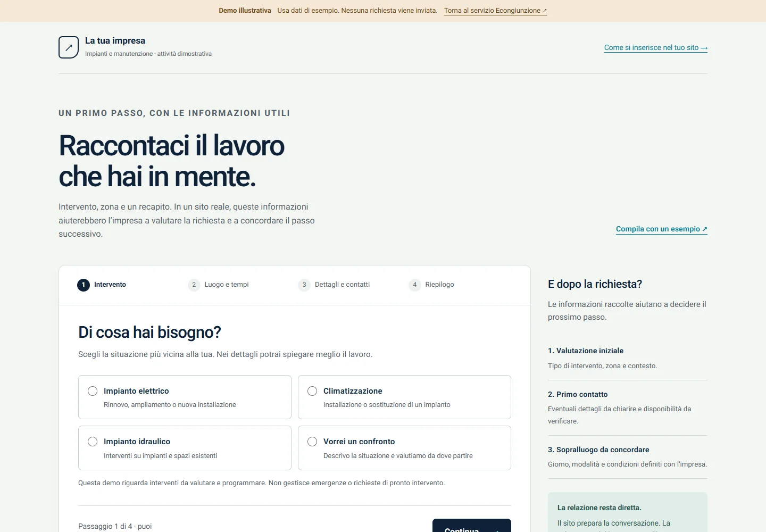Click 'Interventi su impianti e spazi esistenti' text
The image size is (766, 532).
click(x=161, y=456)
